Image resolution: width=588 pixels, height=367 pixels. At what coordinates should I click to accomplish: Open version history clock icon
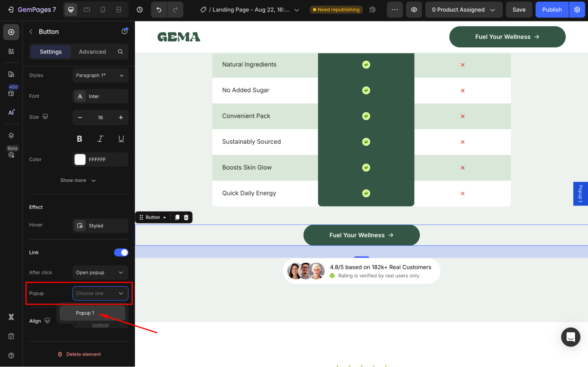pyautogui.click(x=140, y=10)
